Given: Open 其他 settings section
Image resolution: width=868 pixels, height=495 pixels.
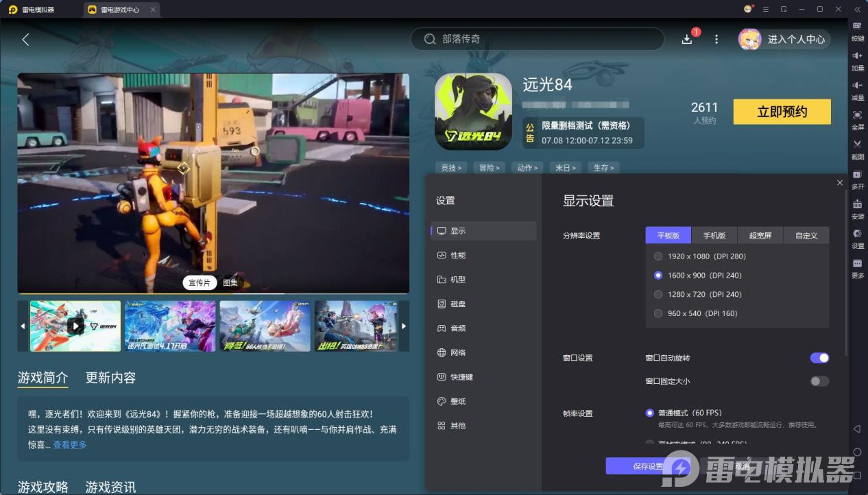Looking at the screenshot, I should coord(483,426).
